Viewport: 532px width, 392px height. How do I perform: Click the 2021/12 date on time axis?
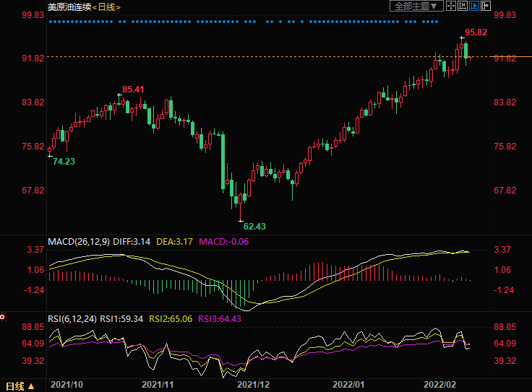(252, 386)
